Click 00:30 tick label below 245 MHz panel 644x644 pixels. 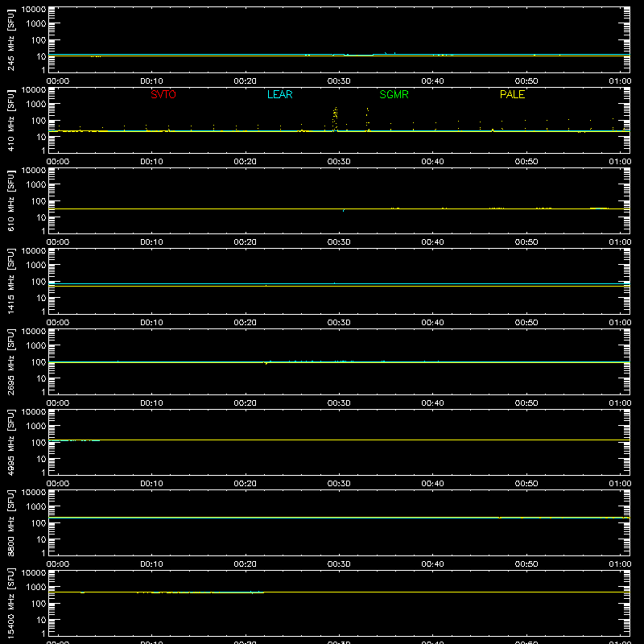[x=339, y=81]
